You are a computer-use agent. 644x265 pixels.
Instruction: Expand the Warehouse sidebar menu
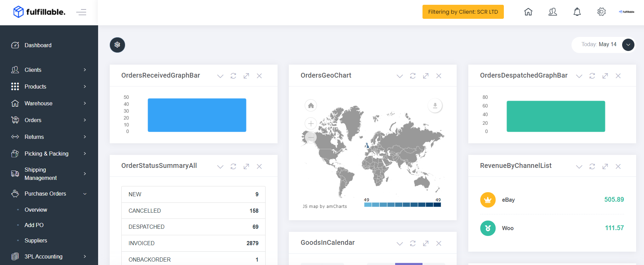49,103
